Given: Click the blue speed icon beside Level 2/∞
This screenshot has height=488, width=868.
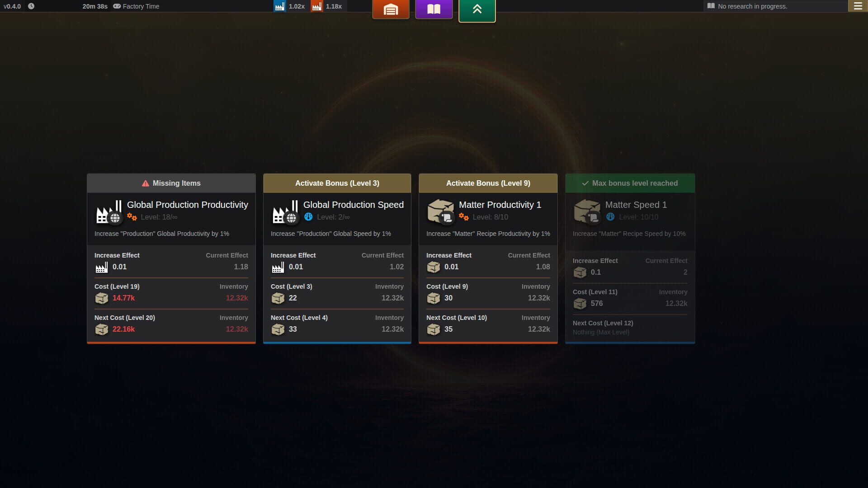Looking at the screenshot, I should [308, 217].
